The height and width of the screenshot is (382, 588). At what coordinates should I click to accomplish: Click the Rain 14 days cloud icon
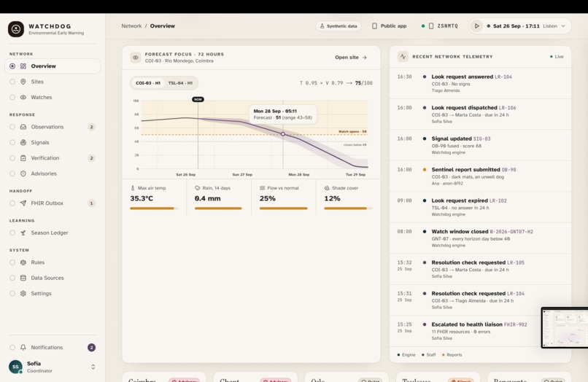click(197, 188)
